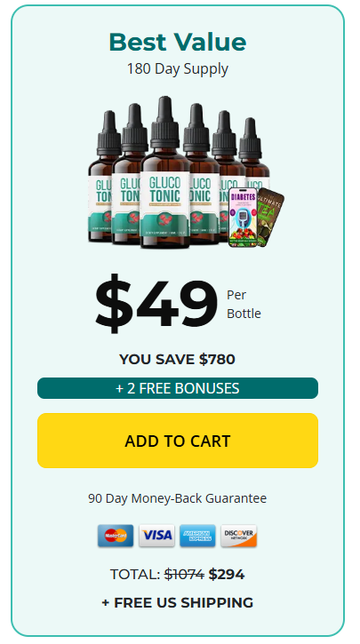Screen dimensions: 360x644
Task: Click the Best Value heading
Action: point(178,42)
